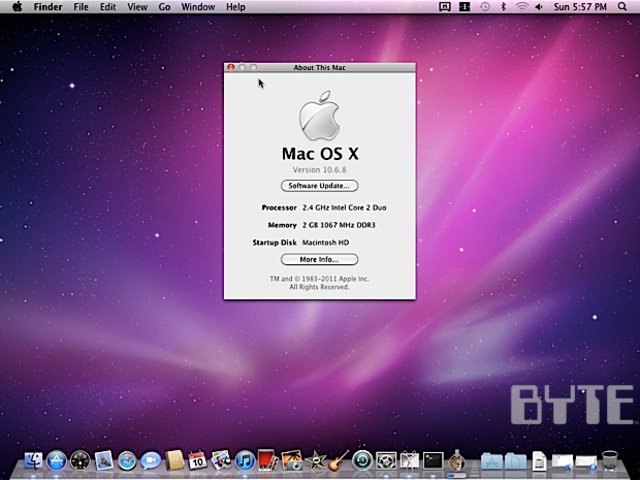Open the Wi-Fi status menu
640x480 pixels.
(522, 7)
